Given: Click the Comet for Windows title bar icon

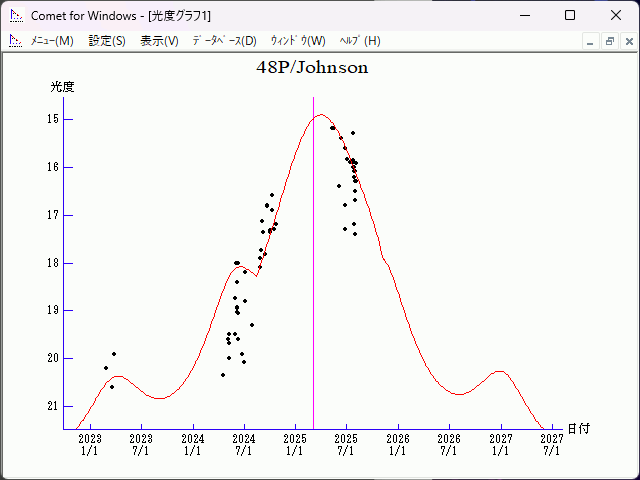Looking at the screenshot, I should pos(15,16).
